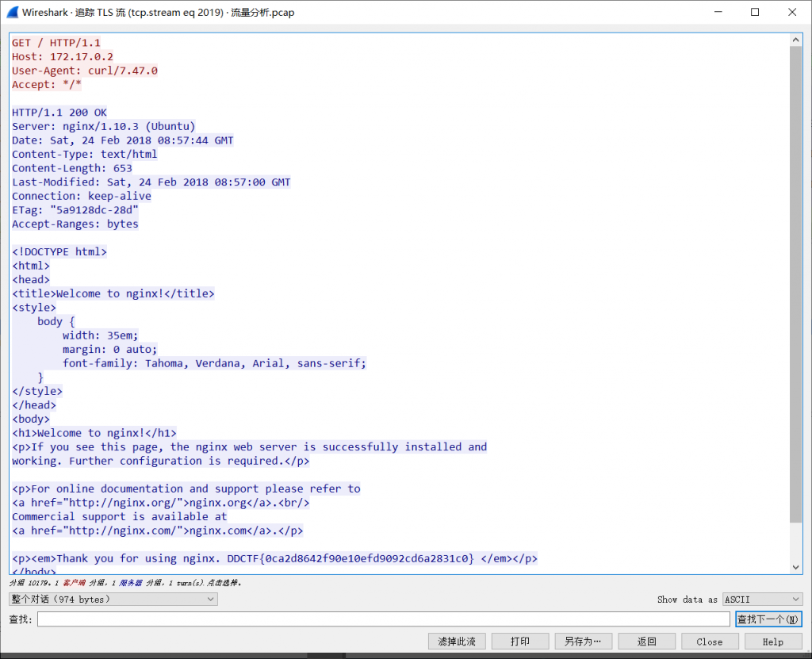Image resolution: width=812 pixels, height=659 pixels.
Task: Click the <!DOCTYPE html> line
Action: [59, 252]
